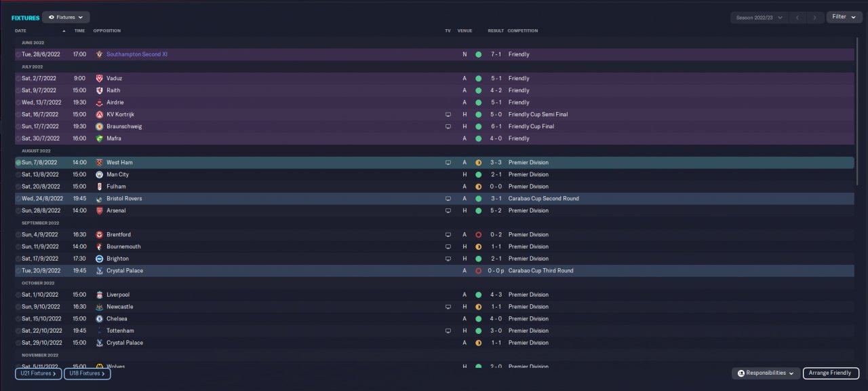Click the Chelsea club badge
The width and height of the screenshot is (868, 391).
click(99, 318)
